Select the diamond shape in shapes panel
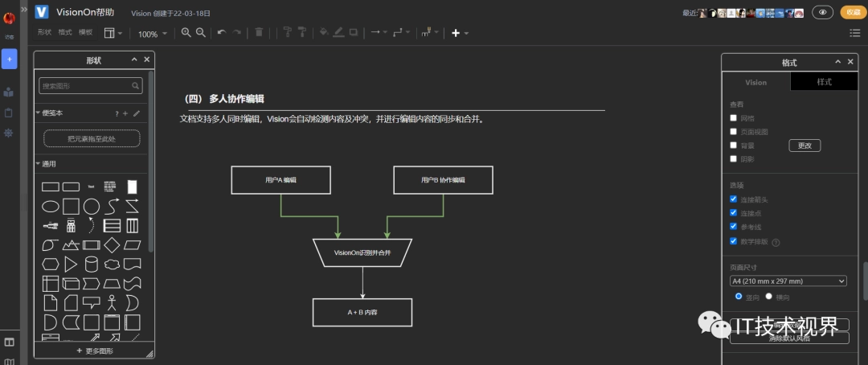Screen dimensions: 868x365 [x=112, y=244]
